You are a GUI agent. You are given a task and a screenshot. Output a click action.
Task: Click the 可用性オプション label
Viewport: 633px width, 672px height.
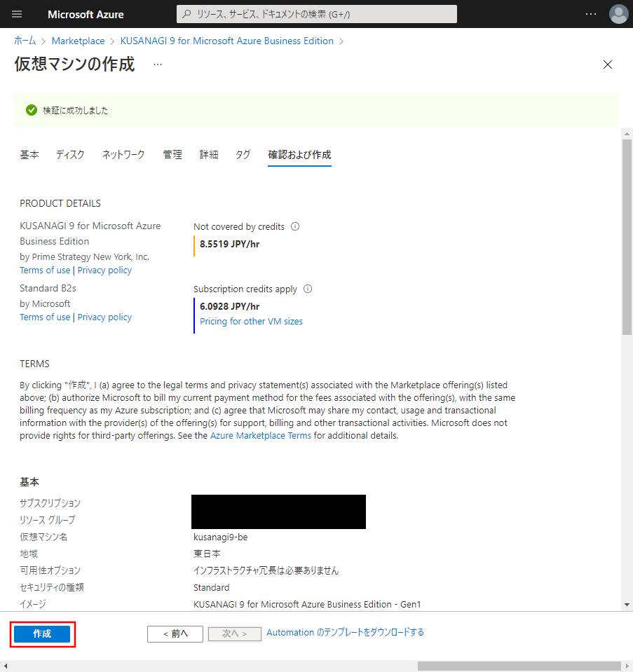pos(50,570)
